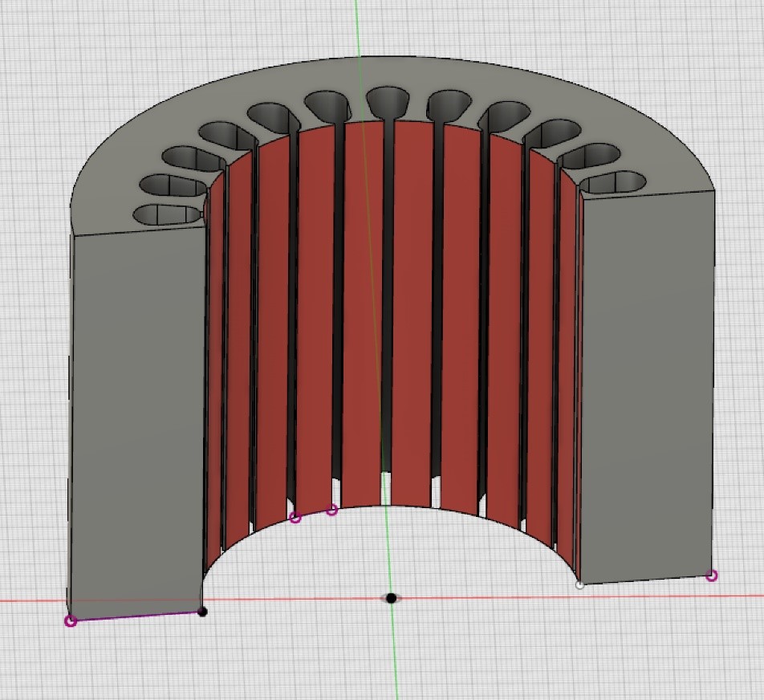Select the purple sketch line under left cut face
This screenshot has height=700, width=764.
pos(136,617)
